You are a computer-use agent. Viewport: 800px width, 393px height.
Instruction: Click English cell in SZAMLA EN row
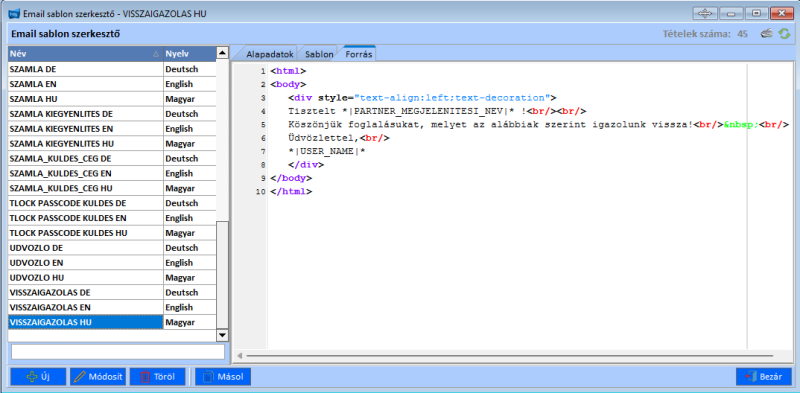pyautogui.click(x=189, y=84)
